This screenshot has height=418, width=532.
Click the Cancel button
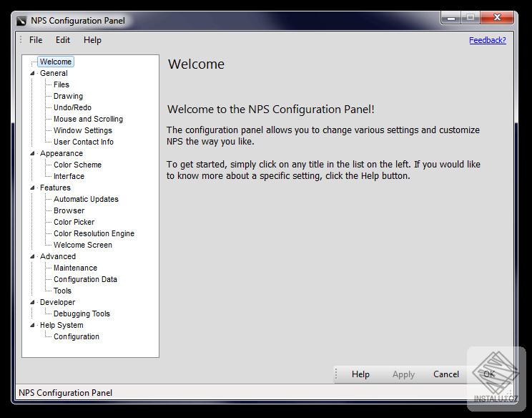pos(445,374)
